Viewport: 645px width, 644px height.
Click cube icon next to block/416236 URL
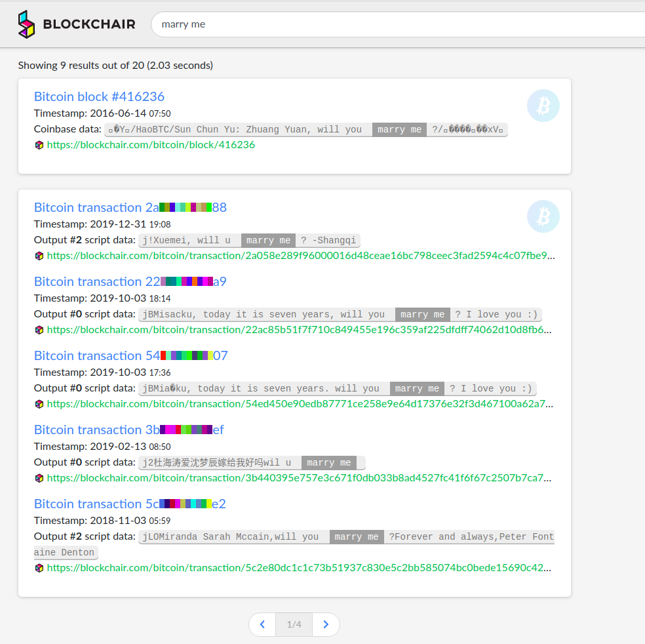39,145
